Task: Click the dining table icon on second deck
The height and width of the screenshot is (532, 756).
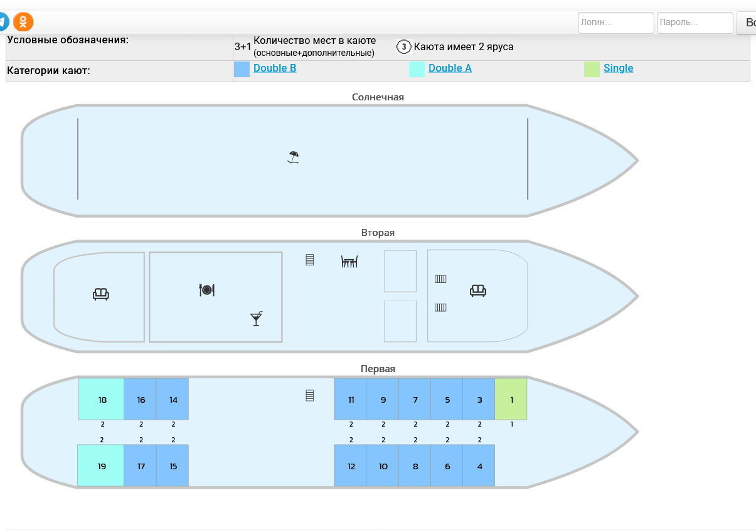Action: click(349, 261)
